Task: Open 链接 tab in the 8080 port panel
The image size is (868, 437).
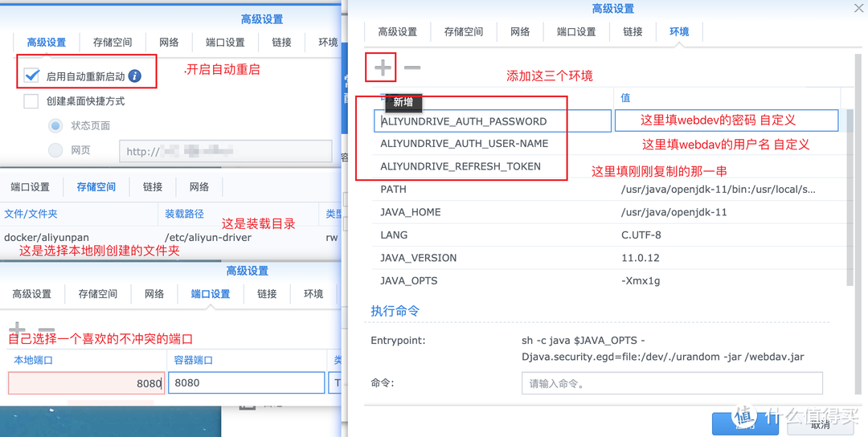Action: [x=267, y=294]
